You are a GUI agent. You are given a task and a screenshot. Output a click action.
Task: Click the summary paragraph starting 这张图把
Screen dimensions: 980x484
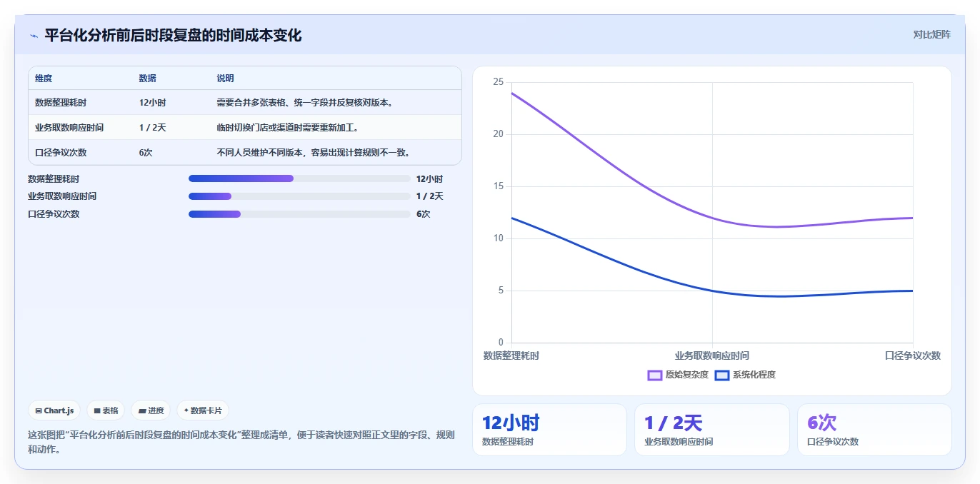pos(241,442)
